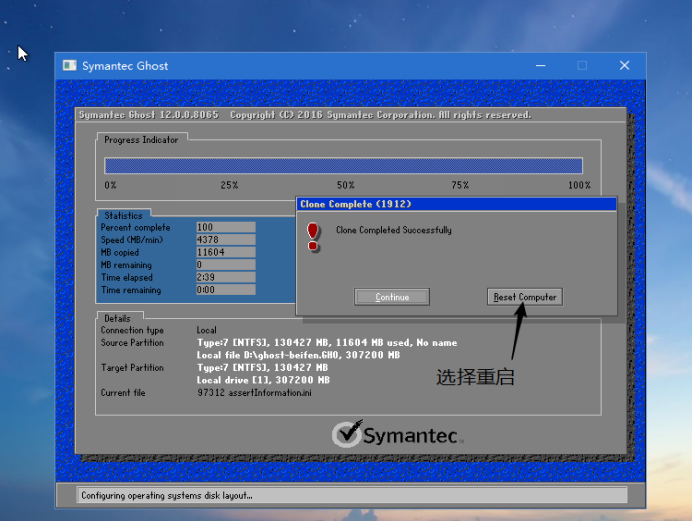This screenshot has width=692, height=521.
Task: Click the MB remaining value 0
Action: tap(226, 265)
